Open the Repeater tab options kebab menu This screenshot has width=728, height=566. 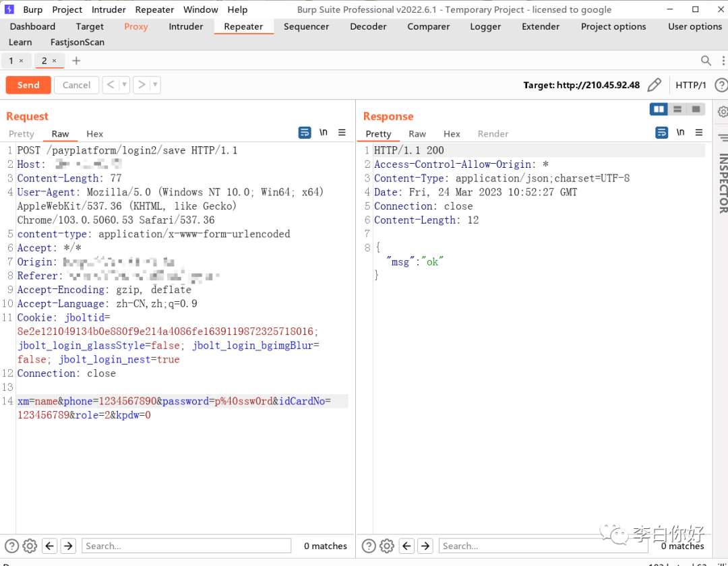(x=723, y=61)
